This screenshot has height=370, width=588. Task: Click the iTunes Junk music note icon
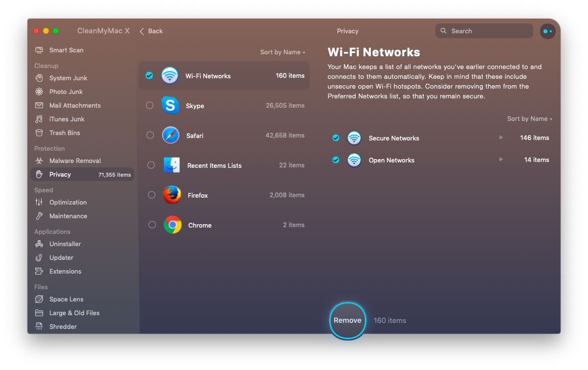click(x=39, y=119)
